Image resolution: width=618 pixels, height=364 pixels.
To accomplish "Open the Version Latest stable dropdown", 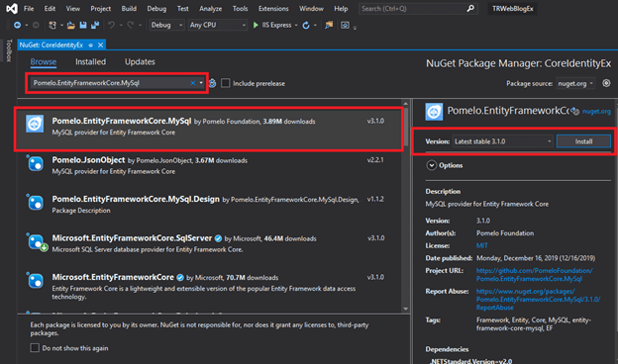I will (x=503, y=141).
